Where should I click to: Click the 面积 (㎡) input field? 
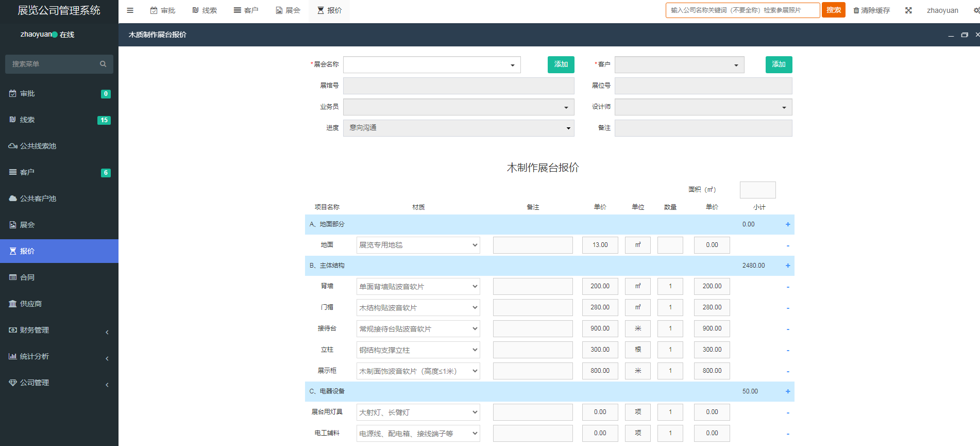tap(757, 190)
